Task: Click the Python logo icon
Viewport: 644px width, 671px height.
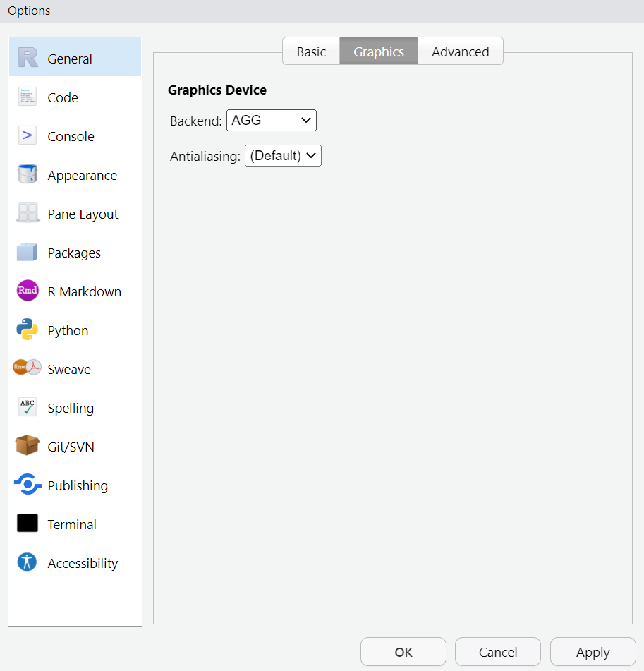Action: pos(28,330)
